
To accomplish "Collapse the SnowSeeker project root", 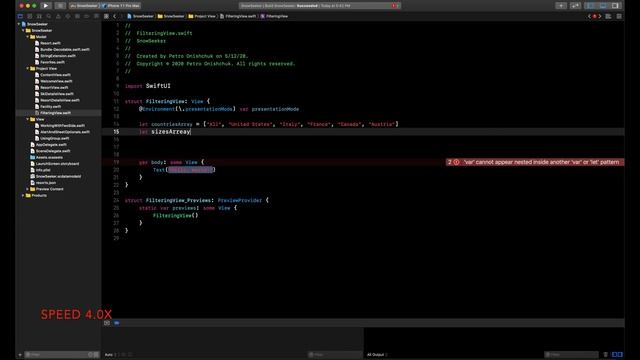I will pos(19,24).
